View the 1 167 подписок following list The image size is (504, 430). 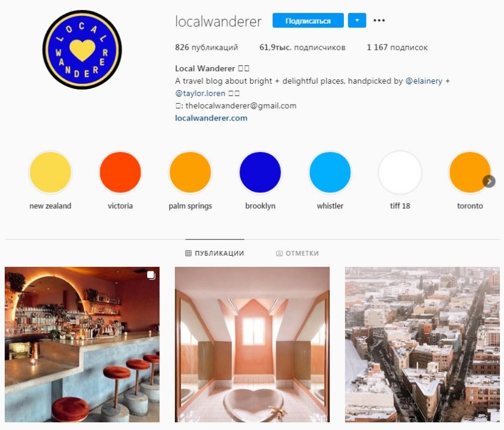[397, 47]
